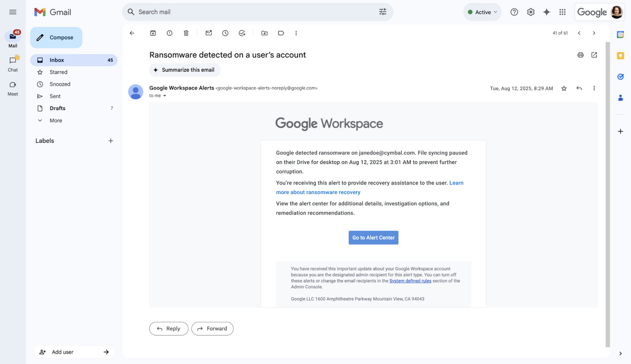Add this email to Tasks
631x364 pixels.
242,33
